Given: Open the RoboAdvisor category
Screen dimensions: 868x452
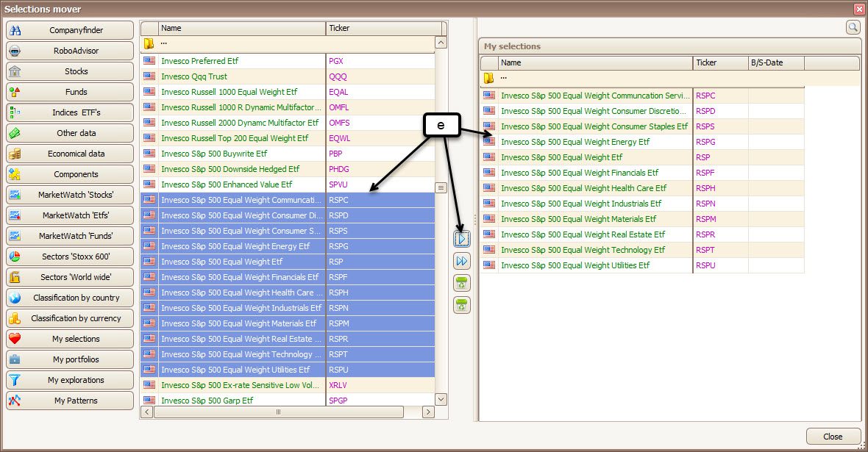Looking at the screenshot, I should (x=70, y=51).
